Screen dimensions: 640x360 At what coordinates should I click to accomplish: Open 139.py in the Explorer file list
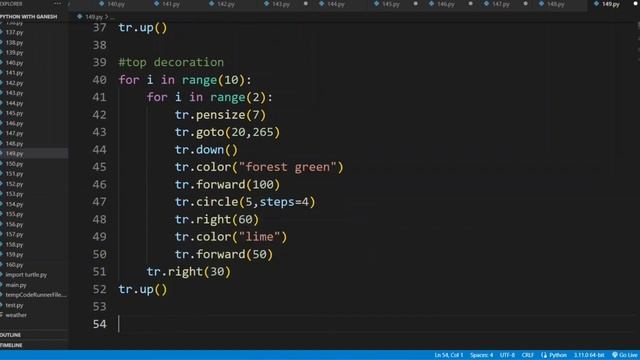pos(14,53)
